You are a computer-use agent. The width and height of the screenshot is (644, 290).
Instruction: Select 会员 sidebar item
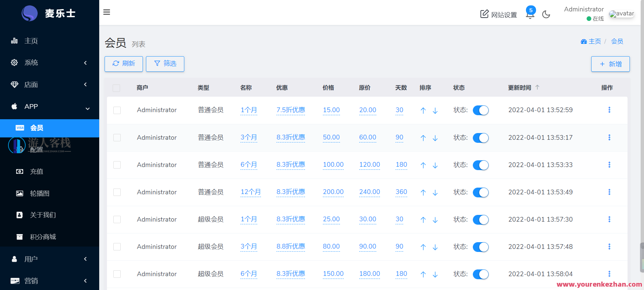[49, 128]
